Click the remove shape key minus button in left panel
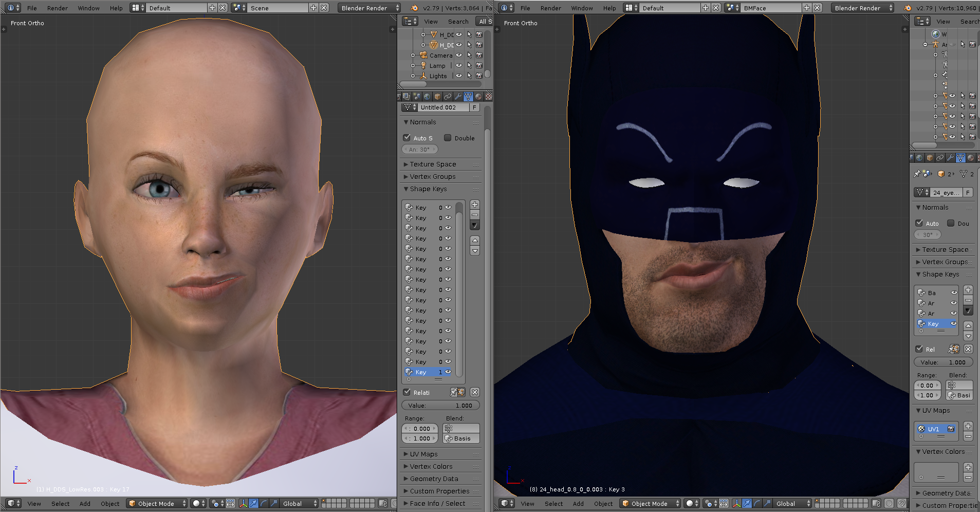The width and height of the screenshot is (980, 512). 475,215
